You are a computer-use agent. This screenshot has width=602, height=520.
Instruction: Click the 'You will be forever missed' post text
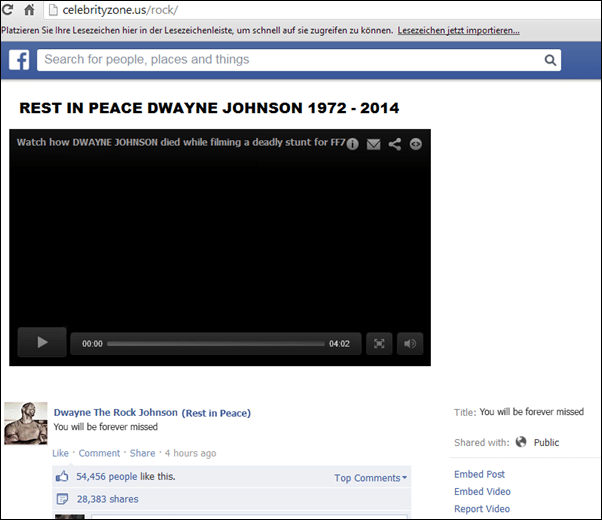point(106,427)
